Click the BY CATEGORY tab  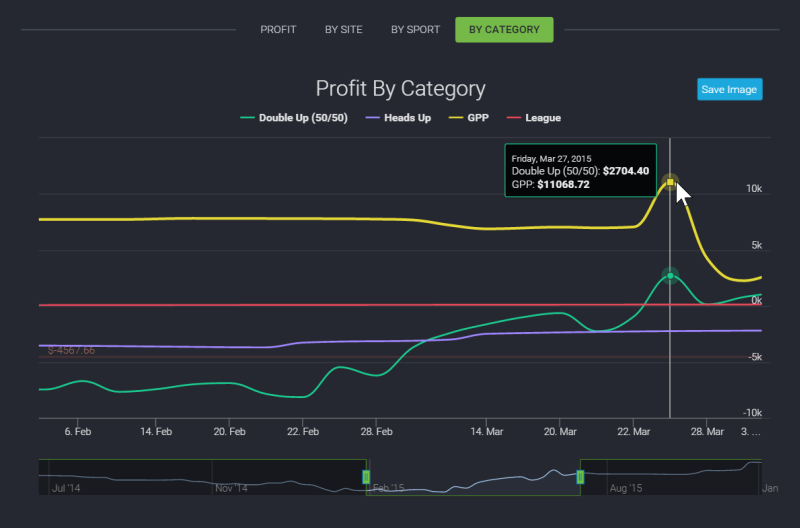tap(504, 30)
